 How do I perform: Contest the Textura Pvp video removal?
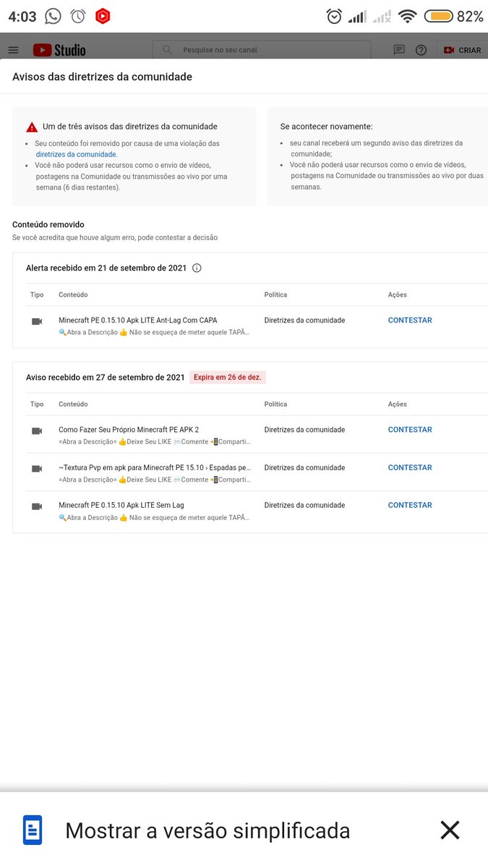coord(410,467)
